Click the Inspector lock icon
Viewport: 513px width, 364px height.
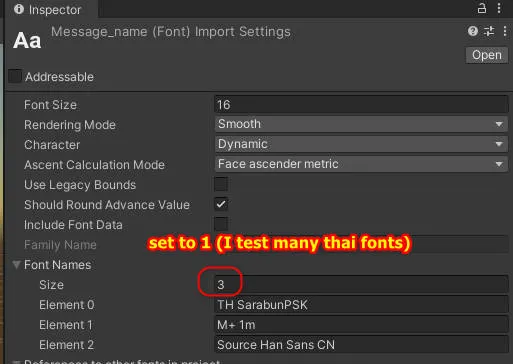pyautogui.click(x=482, y=8)
